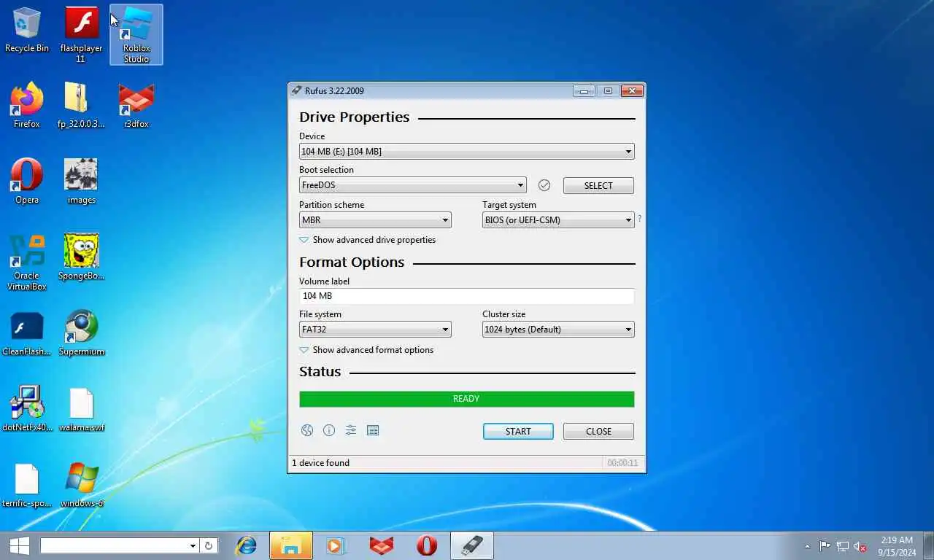Screen dimensions: 934x560
Task: Open the Device dropdown
Action: (x=466, y=152)
